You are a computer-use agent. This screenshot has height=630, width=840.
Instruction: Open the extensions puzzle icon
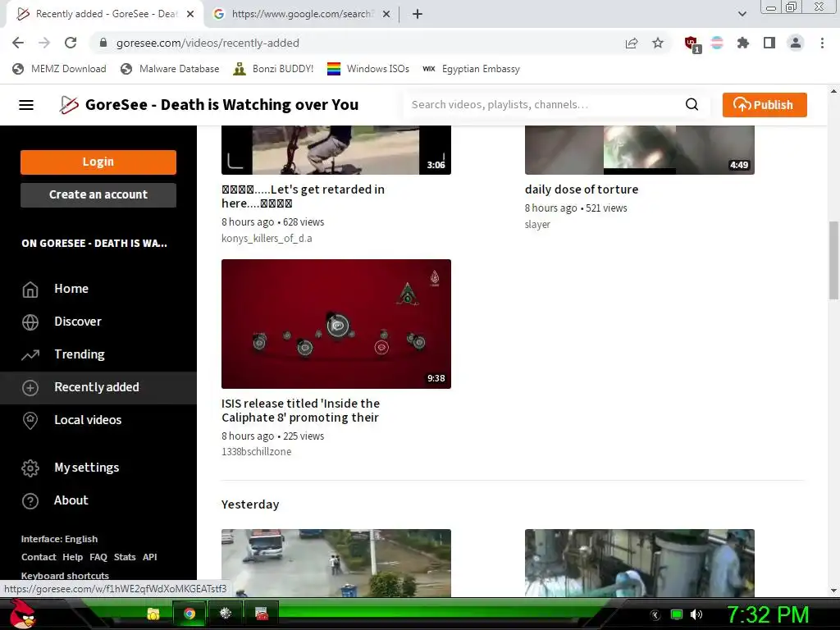(x=743, y=43)
